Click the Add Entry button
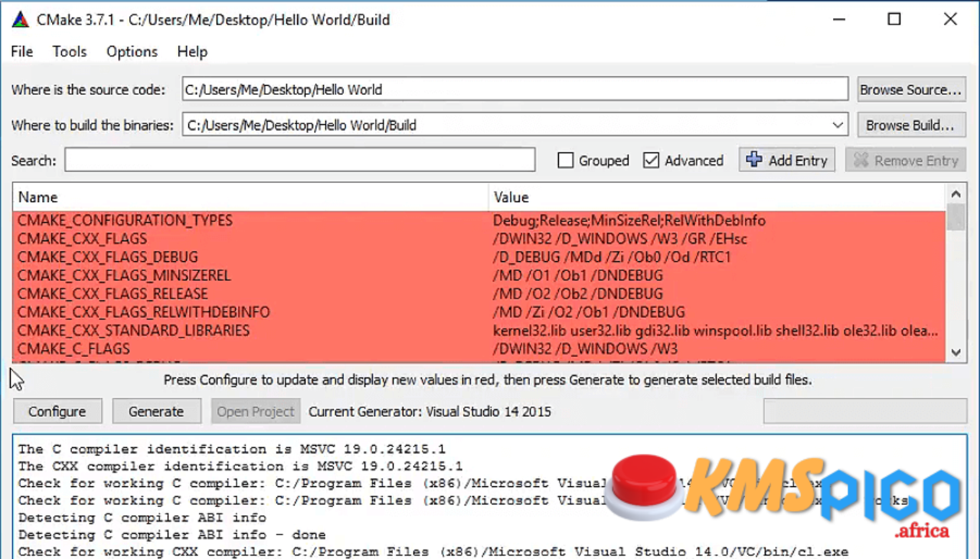 tap(786, 160)
